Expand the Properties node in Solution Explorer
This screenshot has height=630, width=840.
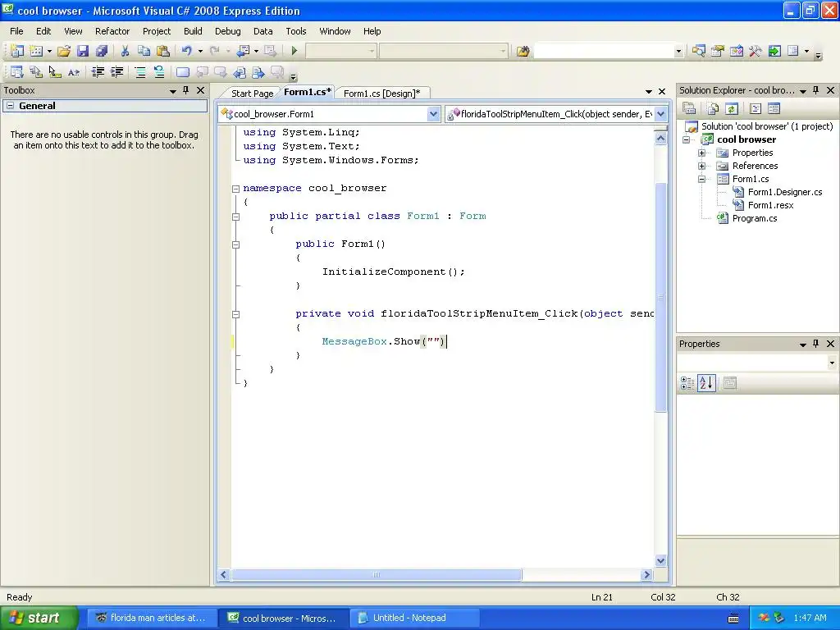702,153
